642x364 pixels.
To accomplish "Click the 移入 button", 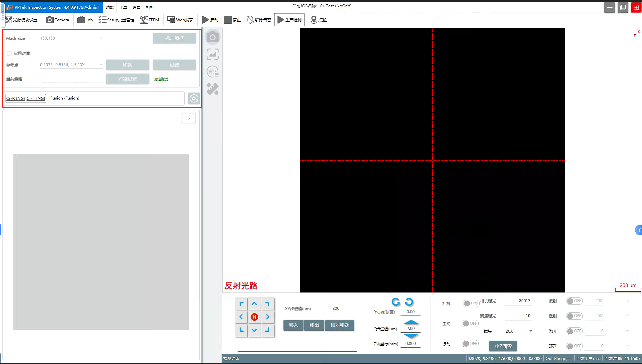I will click(294, 325).
